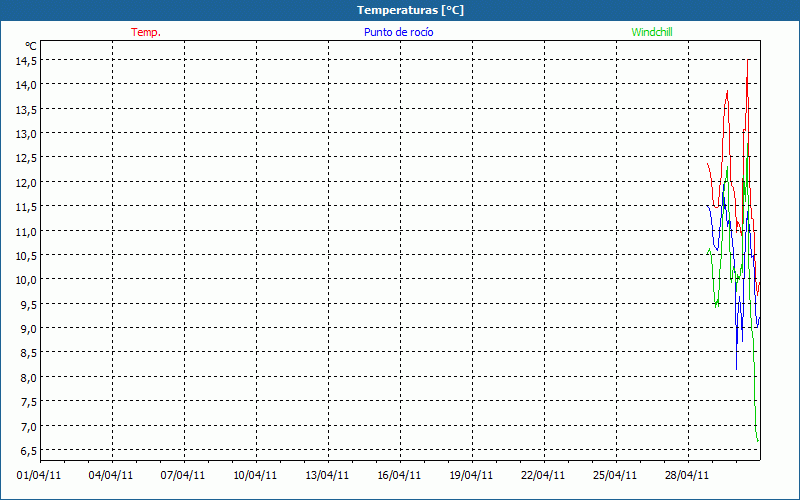Click the 8,5 y-axis value
The image size is (800, 500).
pos(29,353)
